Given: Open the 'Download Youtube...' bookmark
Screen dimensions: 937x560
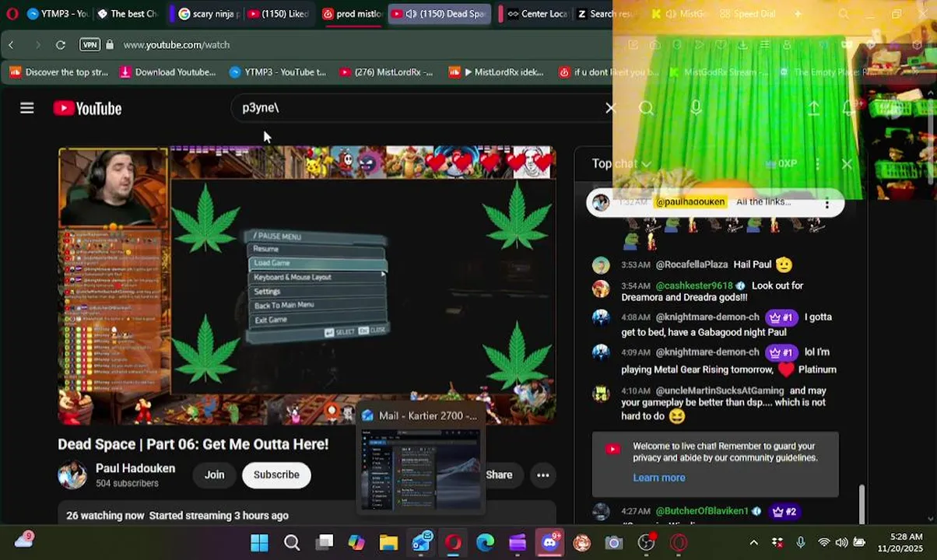Looking at the screenshot, I should pos(167,72).
